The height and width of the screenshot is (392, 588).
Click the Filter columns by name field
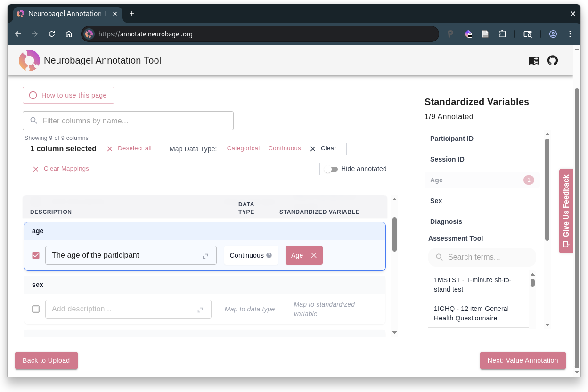(x=128, y=121)
